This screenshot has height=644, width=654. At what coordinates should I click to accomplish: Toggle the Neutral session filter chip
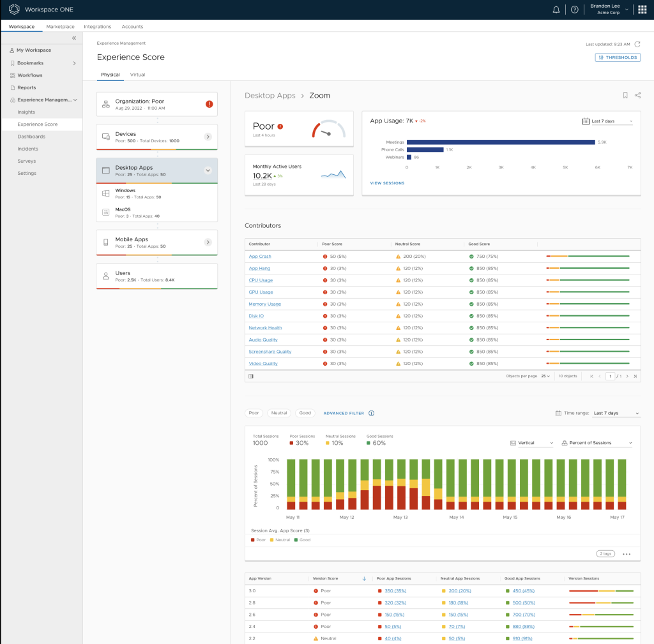pyautogui.click(x=279, y=413)
